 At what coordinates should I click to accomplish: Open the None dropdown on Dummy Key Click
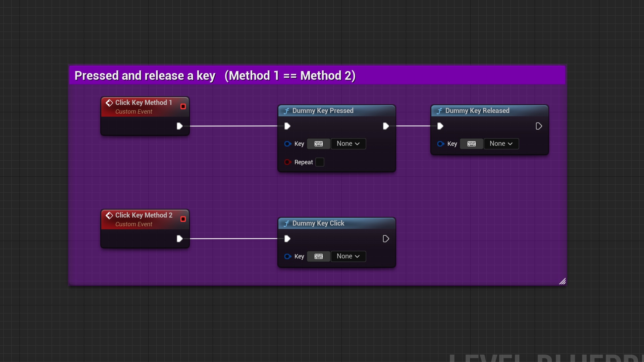click(x=348, y=256)
